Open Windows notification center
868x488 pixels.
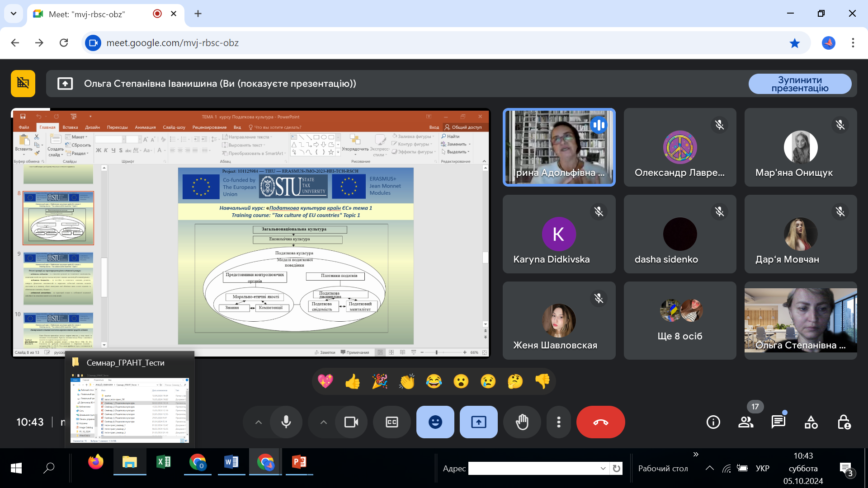[x=846, y=469]
